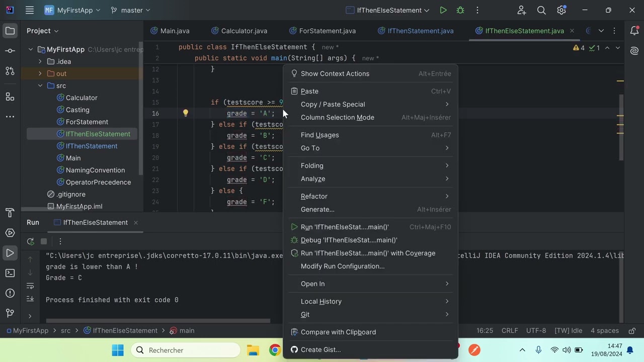This screenshot has height=362, width=644.
Task: Switch to Calculator.java tab
Action: click(x=239, y=31)
